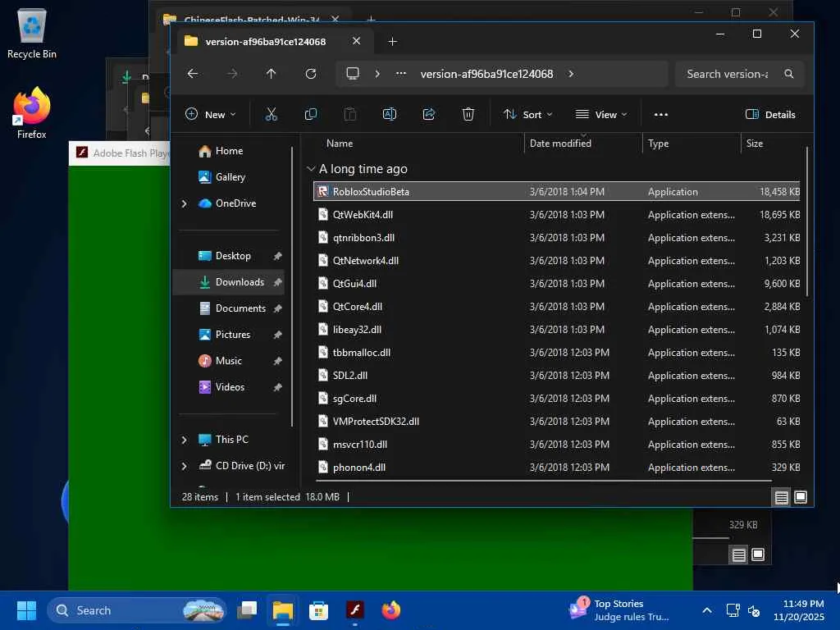This screenshot has width=840, height=630.
Task: Switch to large thumbnails view icon in status bar
Action: (801, 497)
